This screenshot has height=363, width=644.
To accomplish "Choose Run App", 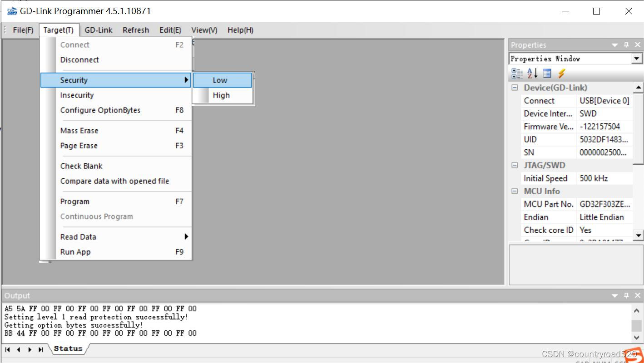I will click(x=116, y=252).
